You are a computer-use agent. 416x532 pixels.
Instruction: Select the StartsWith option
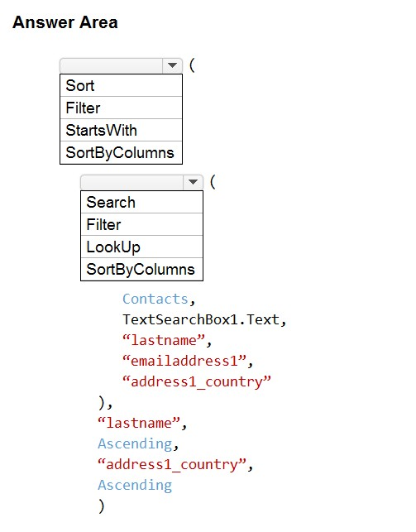[121, 130]
